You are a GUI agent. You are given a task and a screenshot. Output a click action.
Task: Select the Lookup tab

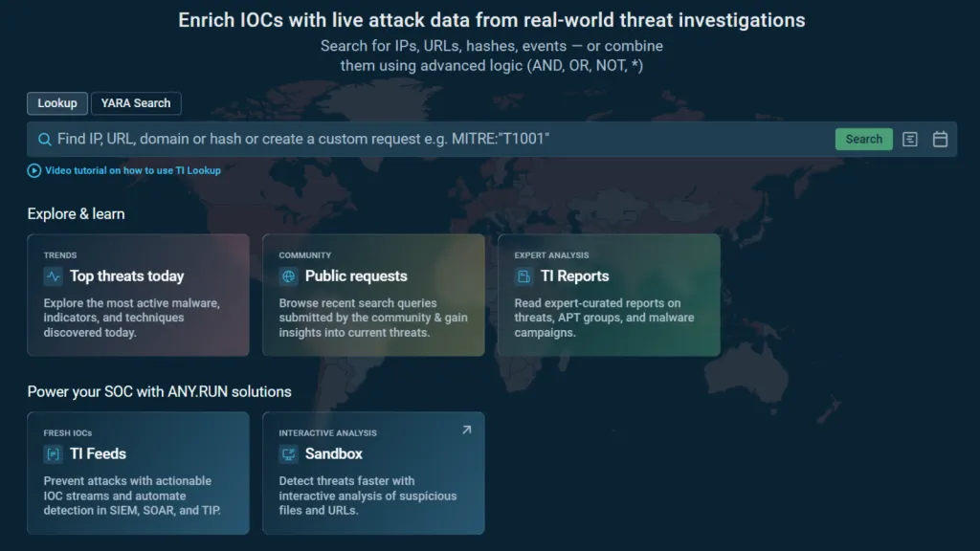click(56, 103)
